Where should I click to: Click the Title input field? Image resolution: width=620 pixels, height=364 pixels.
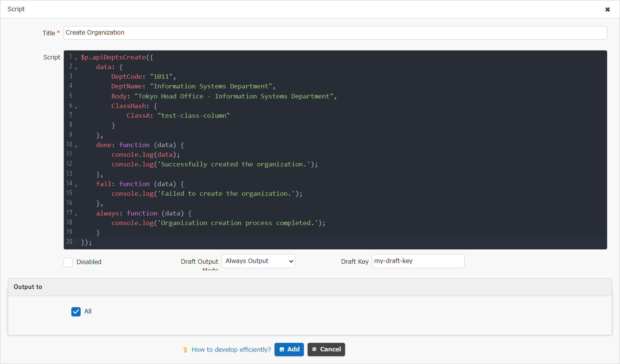[335, 33]
